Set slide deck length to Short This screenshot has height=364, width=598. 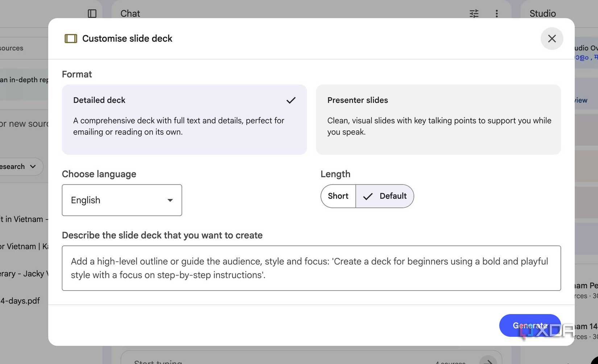click(x=338, y=196)
